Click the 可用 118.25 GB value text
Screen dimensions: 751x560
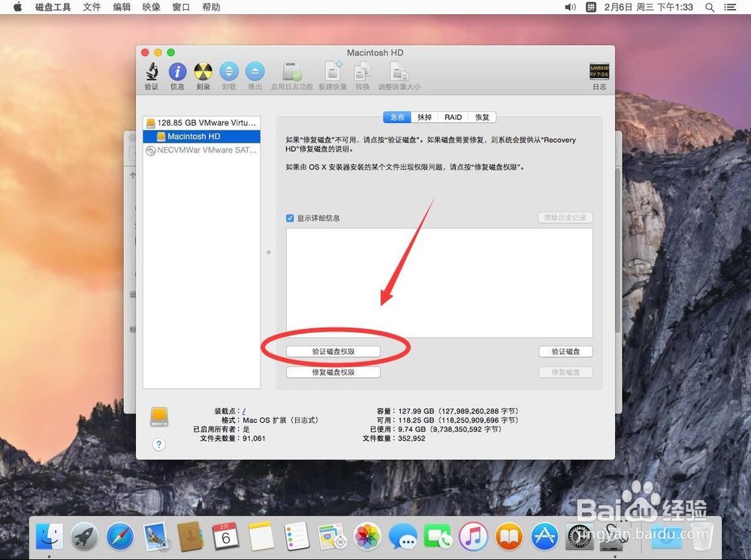pos(458,420)
